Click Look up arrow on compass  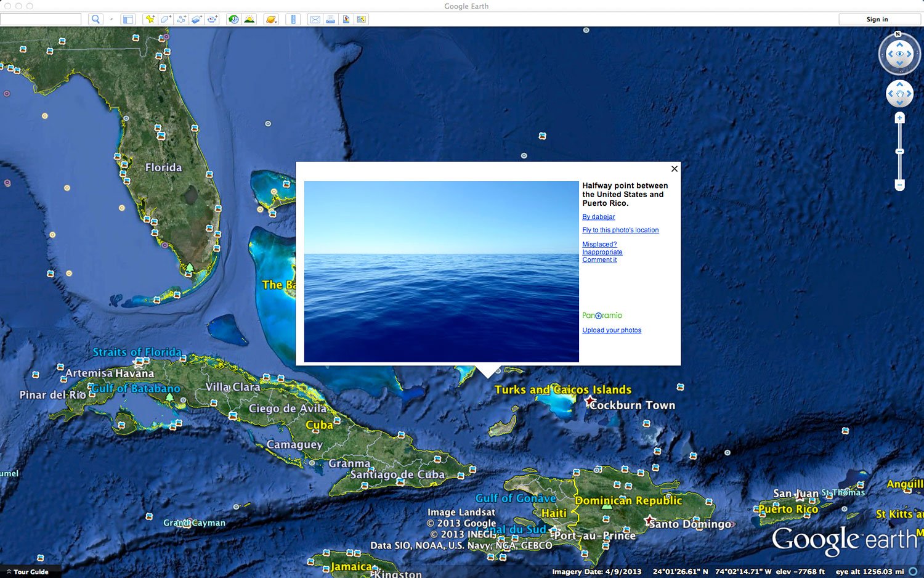coord(900,44)
